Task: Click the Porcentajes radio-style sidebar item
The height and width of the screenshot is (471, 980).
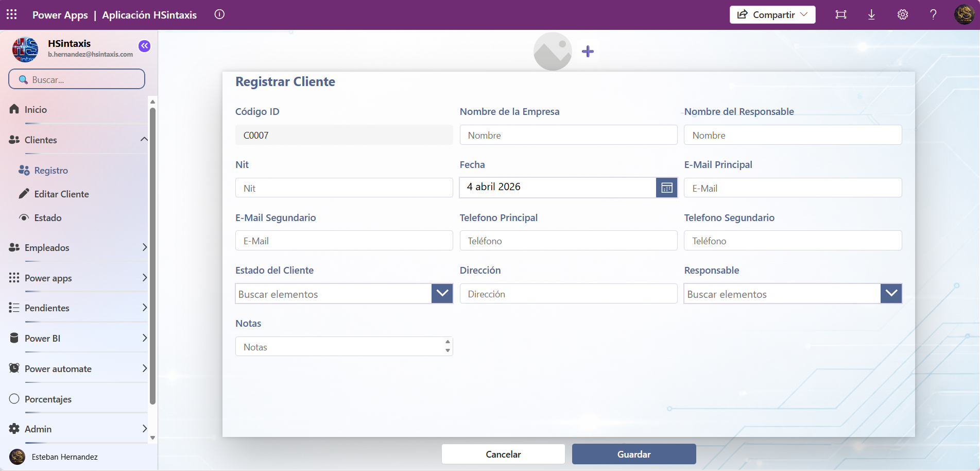Action: coord(49,399)
